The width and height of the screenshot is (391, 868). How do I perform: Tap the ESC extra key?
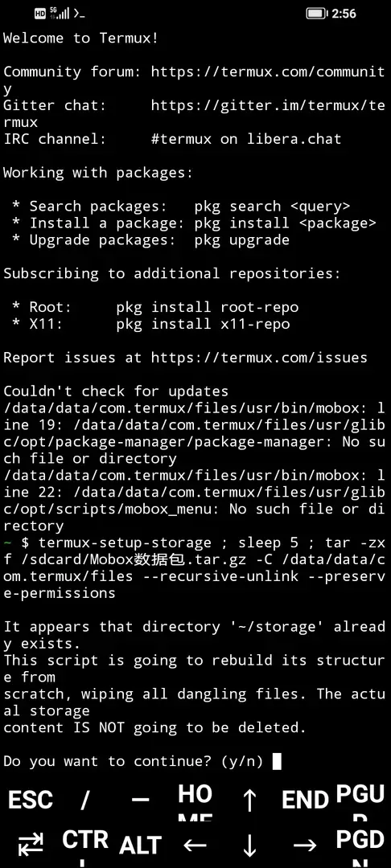point(31,800)
